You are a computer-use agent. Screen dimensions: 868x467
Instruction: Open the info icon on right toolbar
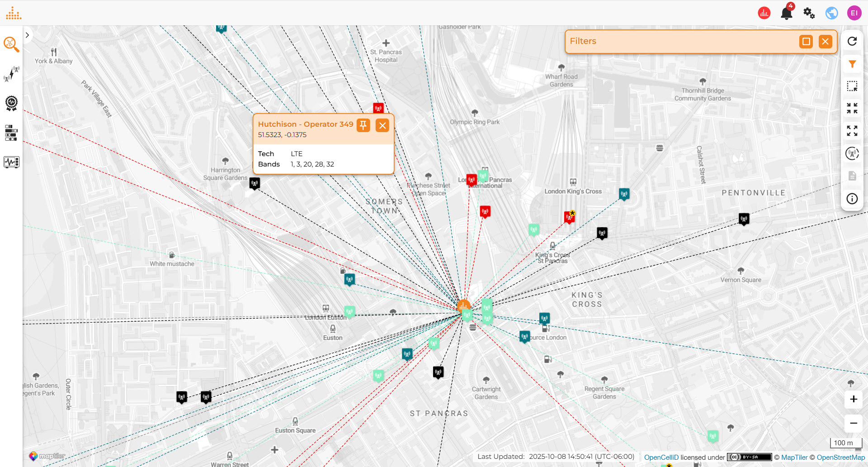[852, 199]
